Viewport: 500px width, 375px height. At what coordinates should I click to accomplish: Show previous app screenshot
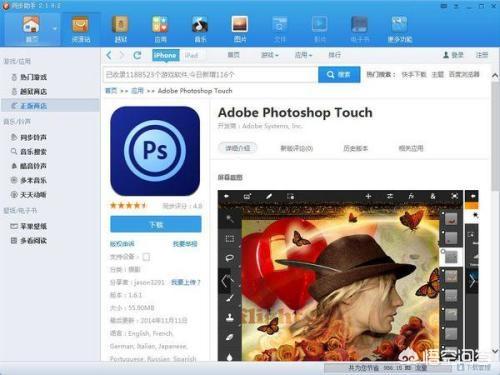[225, 281]
